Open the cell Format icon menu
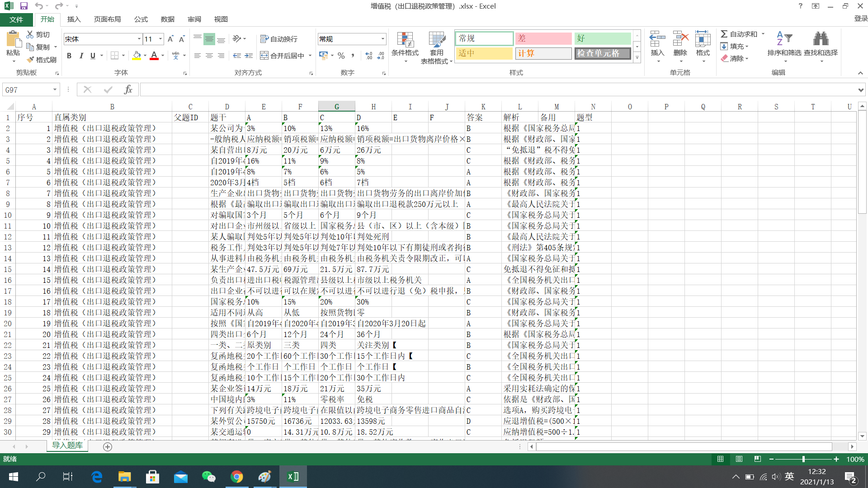Image resolution: width=868 pixels, height=488 pixels. (703, 39)
